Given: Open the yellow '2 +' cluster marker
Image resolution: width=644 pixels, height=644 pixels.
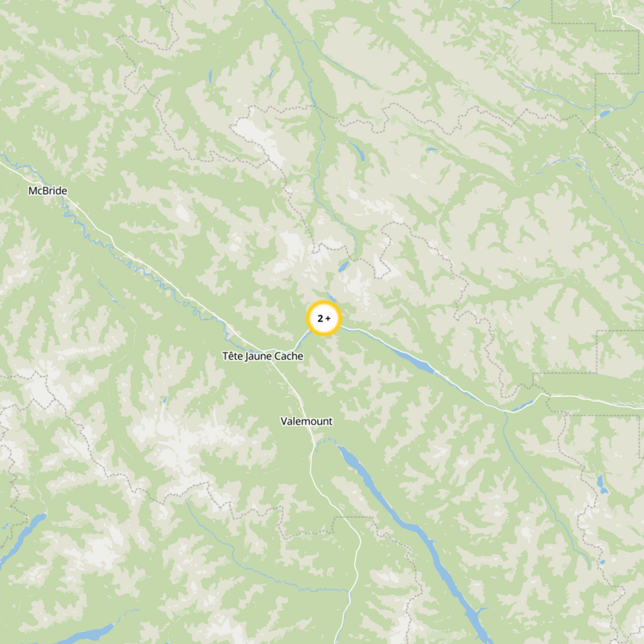Looking at the screenshot, I should tap(324, 318).
